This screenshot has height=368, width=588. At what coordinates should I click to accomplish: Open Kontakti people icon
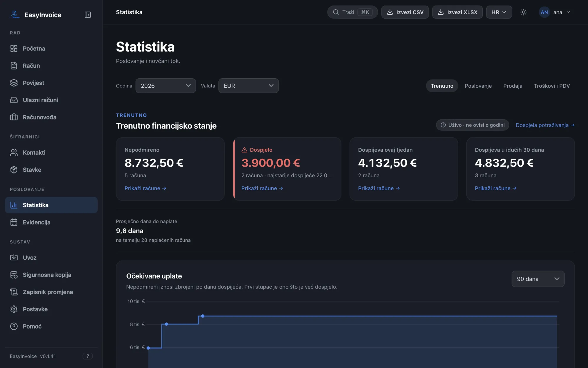point(14,152)
